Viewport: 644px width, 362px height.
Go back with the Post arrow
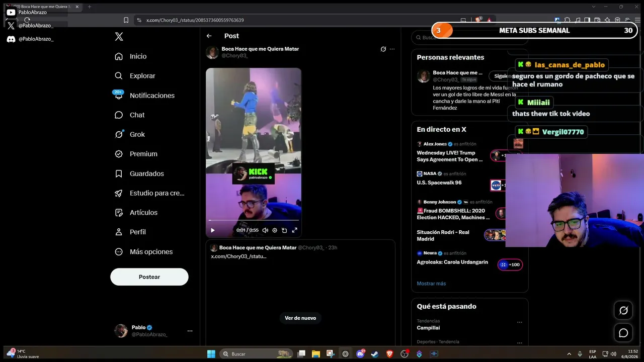209,36
